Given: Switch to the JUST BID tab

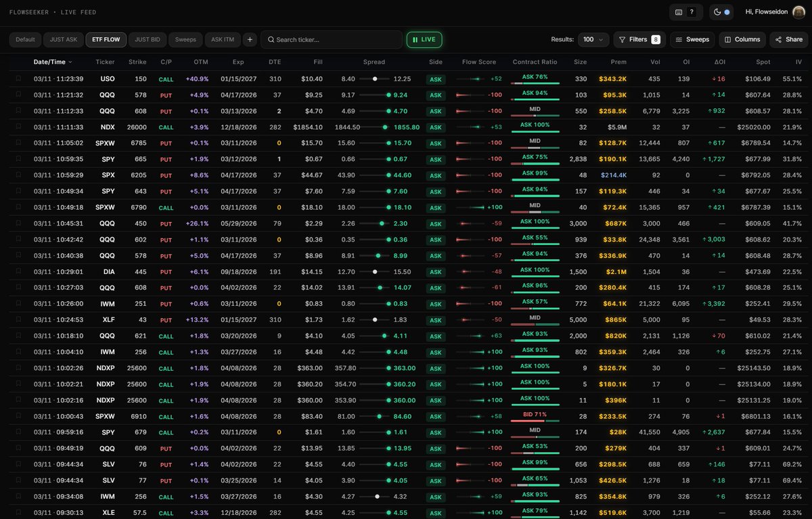Looking at the screenshot, I should tap(148, 39).
